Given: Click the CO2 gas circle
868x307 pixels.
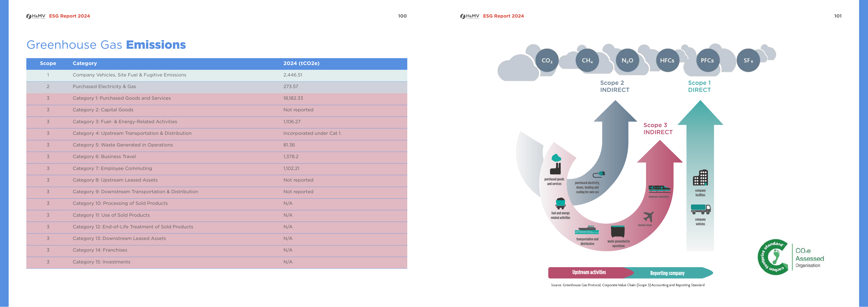Looking at the screenshot, I should pyautogui.click(x=547, y=60).
